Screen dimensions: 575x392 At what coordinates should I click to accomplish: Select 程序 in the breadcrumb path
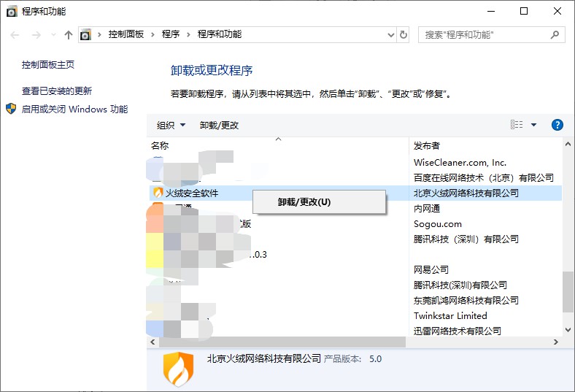171,34
